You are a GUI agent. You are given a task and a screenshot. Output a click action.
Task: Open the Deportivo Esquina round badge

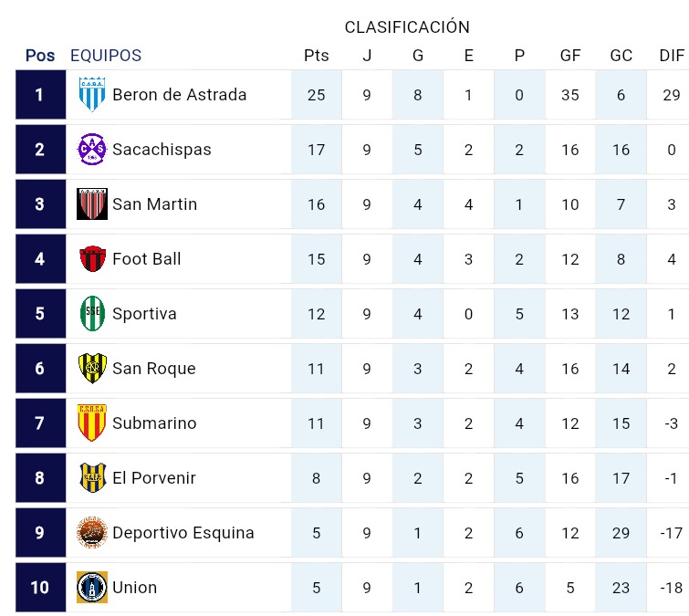tap(92, 533)
